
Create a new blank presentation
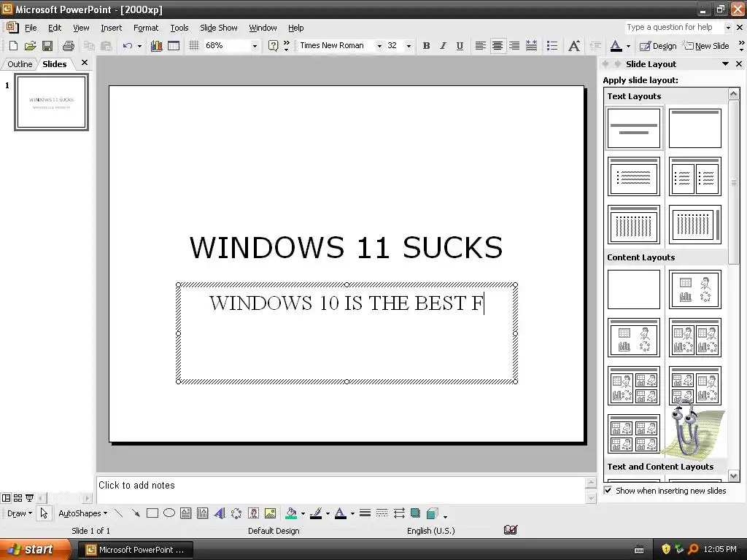tap(13, 46)
